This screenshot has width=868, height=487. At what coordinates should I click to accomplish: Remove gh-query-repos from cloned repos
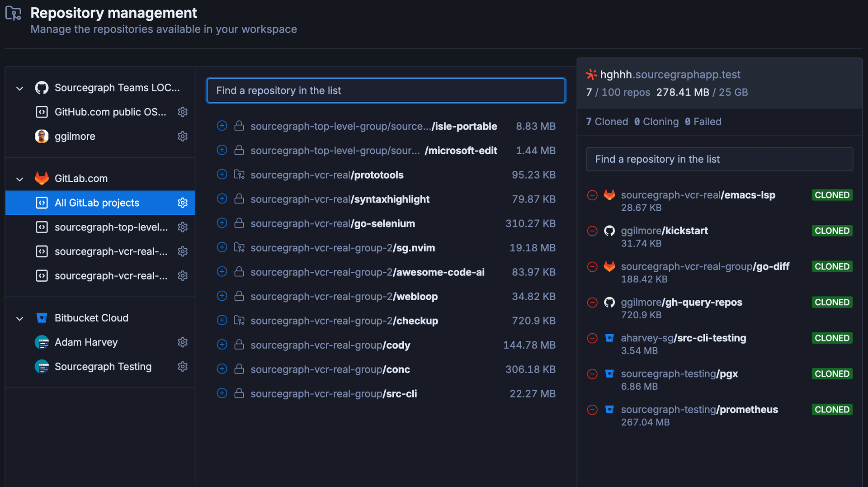(592, 303)
